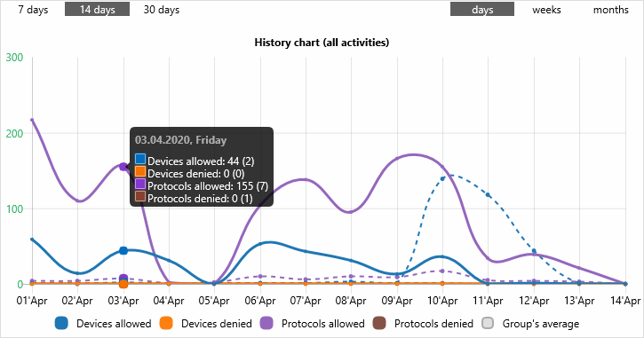Screen dimensions: 644x338
Task: Toggle Group's average legend checkbox
Action: click(488, 323)
